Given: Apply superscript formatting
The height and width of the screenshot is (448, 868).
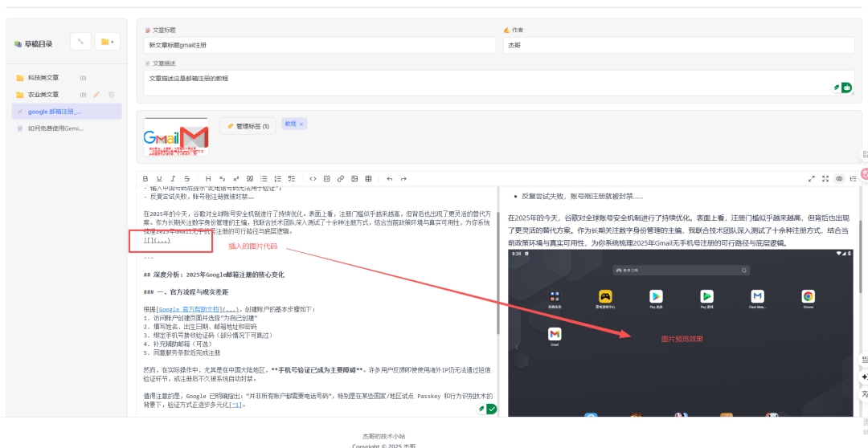Looking at the screenshot, I should [x=235, y=179].
